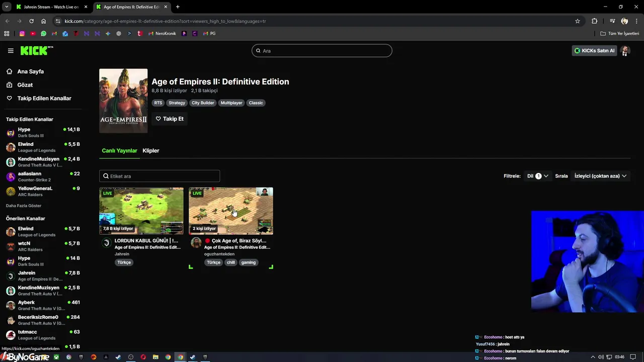Go to Chrome home page button
The width and height of the screenshot is (644, 362).
pyautogui.click(x=44, y=21)
